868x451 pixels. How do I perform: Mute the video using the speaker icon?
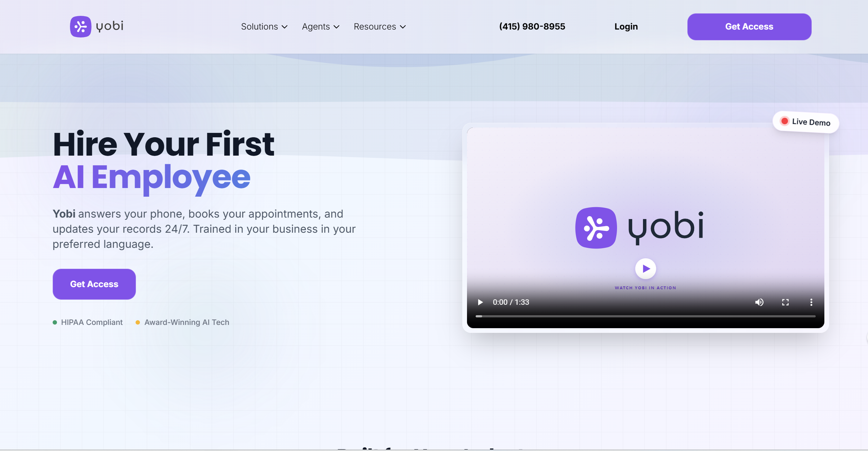click(x=759, y=302)
